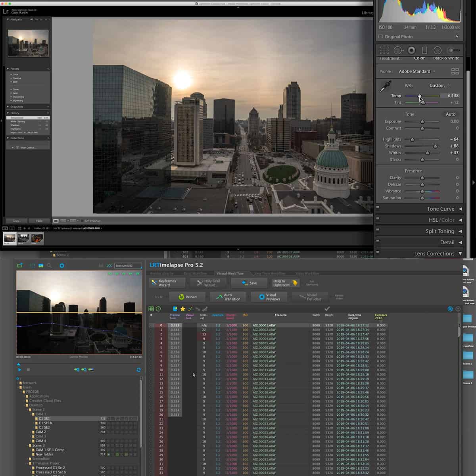The height and width of the screenshot is (476, 476).
Task: Click the yellow keyframe star icon in LRTimelapse
Action: 182,308
